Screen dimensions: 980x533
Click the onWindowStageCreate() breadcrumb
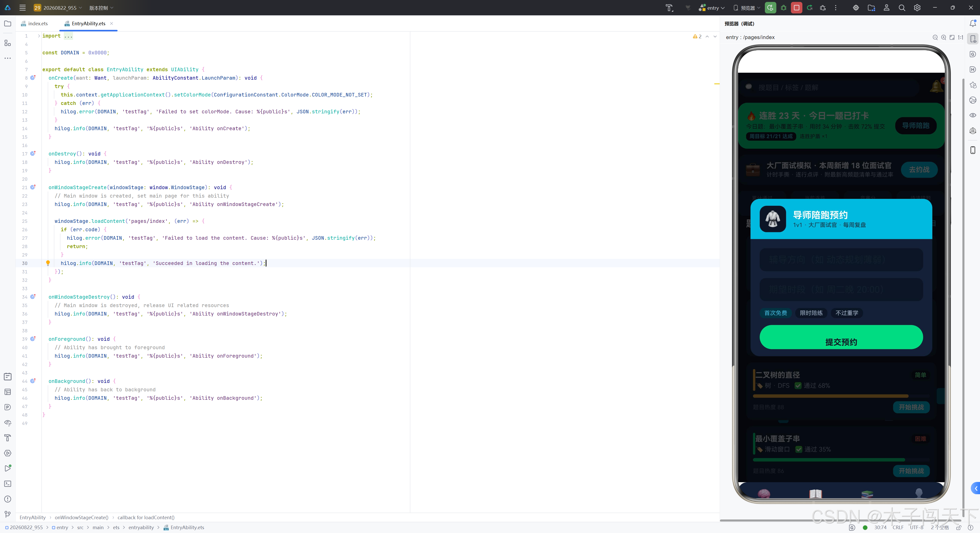tap(81, 517)
